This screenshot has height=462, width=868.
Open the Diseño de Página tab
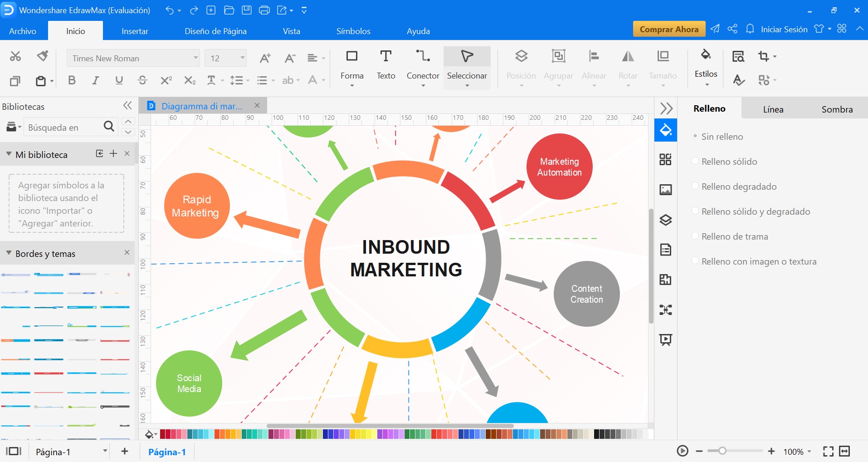click(215, 31)
